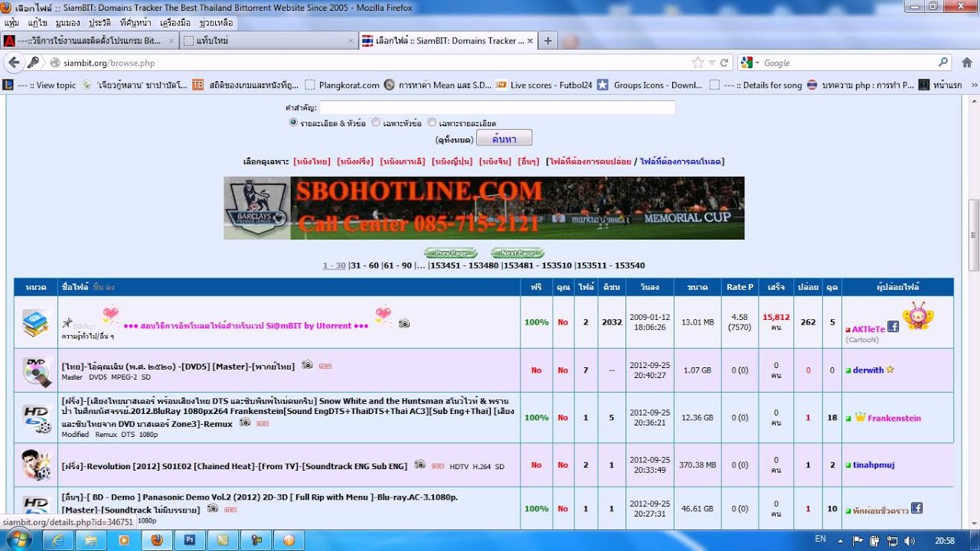Switch to Firefox on the taskbar

click(157, 540)
